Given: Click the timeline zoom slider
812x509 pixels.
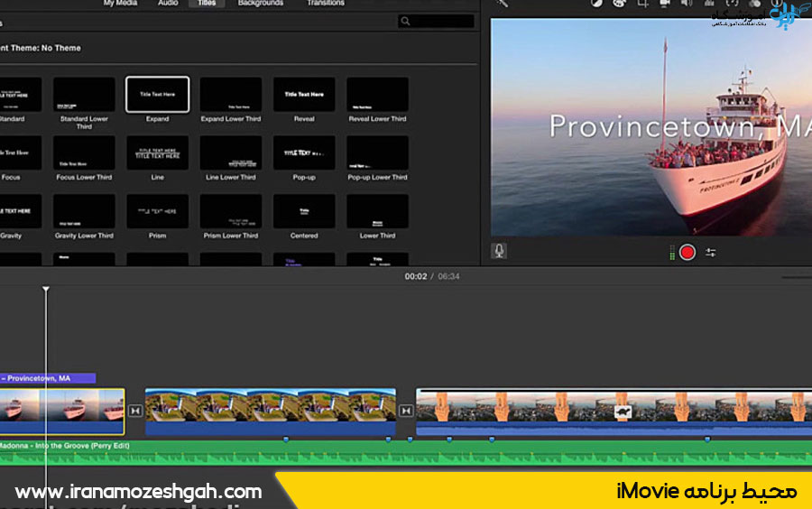Looking at the screenshot, I should [797, 277].
